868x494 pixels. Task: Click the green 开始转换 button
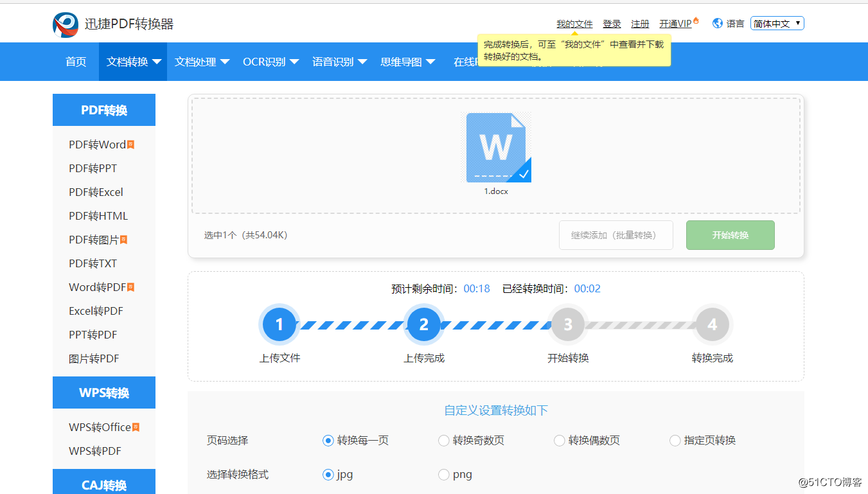click(731, 235)
